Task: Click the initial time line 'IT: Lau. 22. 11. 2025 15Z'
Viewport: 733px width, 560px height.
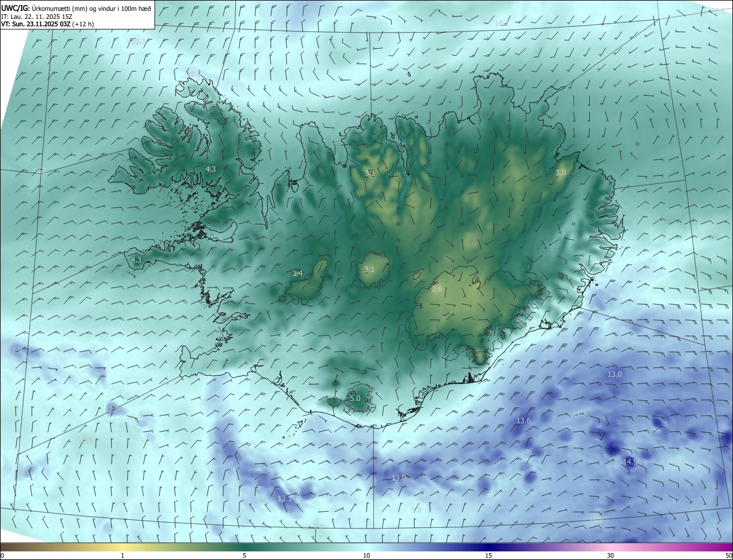Action: [38, 17]
